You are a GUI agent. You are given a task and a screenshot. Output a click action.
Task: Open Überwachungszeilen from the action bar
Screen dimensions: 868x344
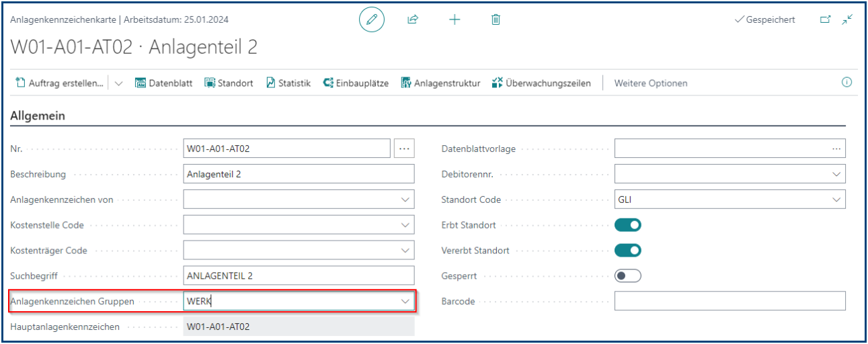541,83
